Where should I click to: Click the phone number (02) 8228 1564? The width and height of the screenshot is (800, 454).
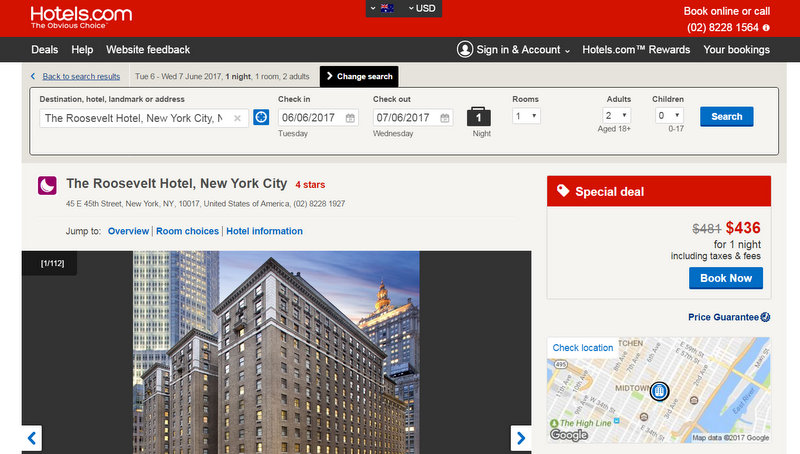click(722, 28)
